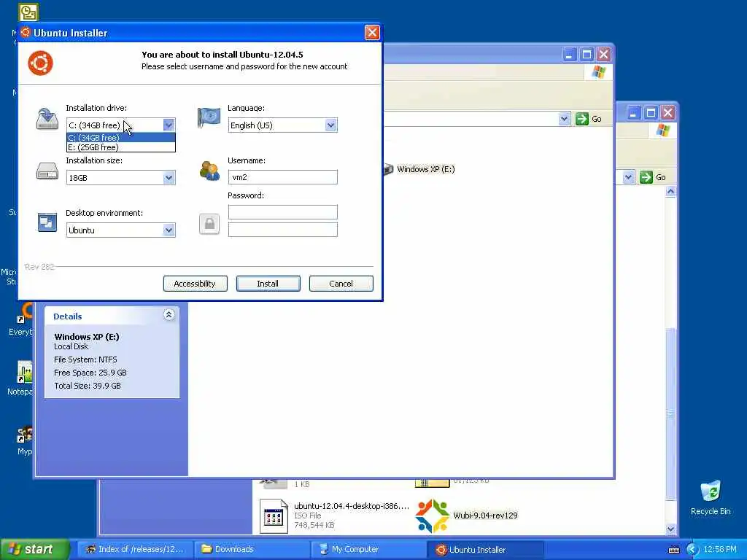
Task: Click the desktop environment icon
Action: click(47, 222)
